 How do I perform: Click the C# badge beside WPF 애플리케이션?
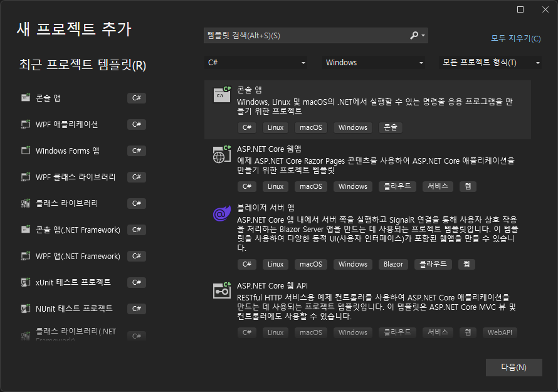tap(137, 124)
